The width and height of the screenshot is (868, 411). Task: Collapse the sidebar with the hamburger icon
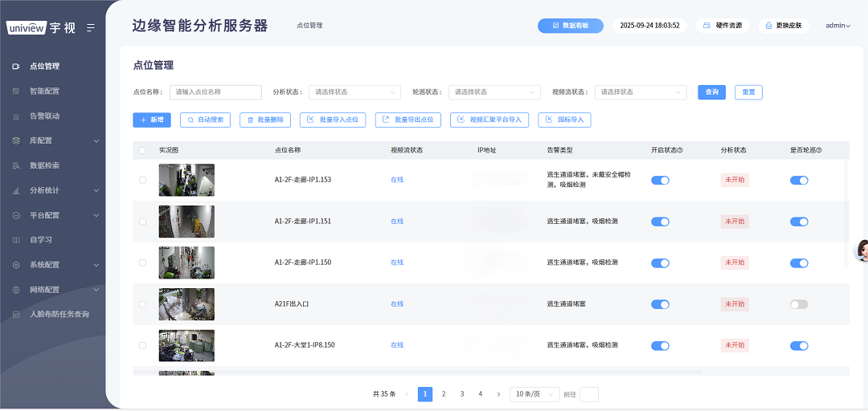(x=91, y=27)
